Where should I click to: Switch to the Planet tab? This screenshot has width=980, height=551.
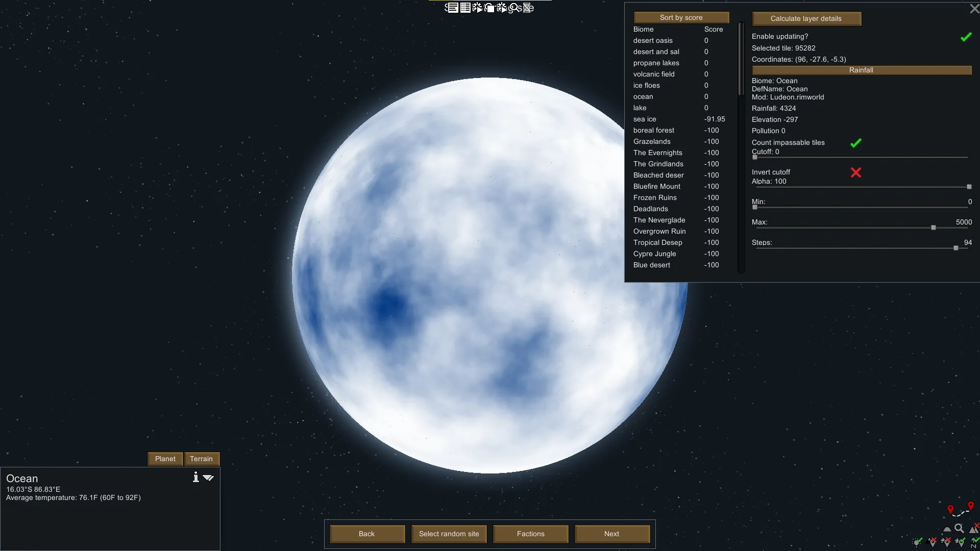tap(165, 459)
